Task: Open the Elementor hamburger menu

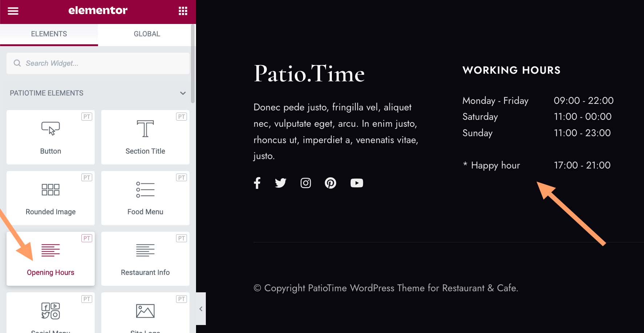Action: coord(13,11)
